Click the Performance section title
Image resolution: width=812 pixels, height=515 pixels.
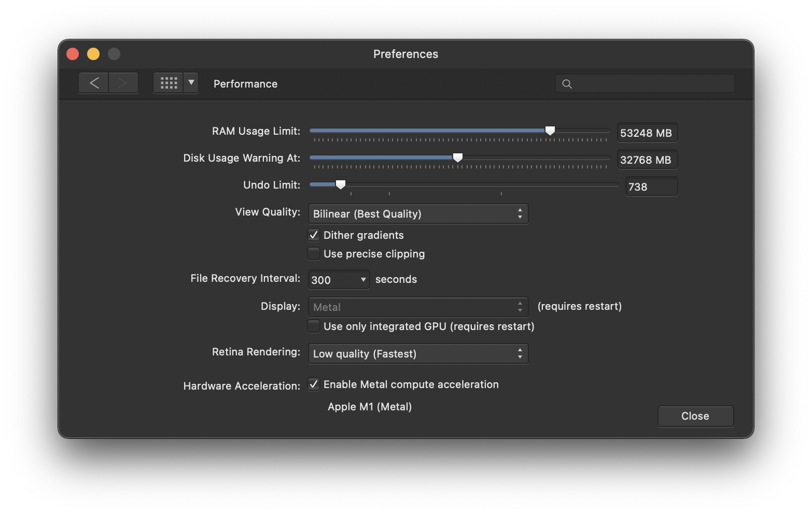[x=245, y=84]
